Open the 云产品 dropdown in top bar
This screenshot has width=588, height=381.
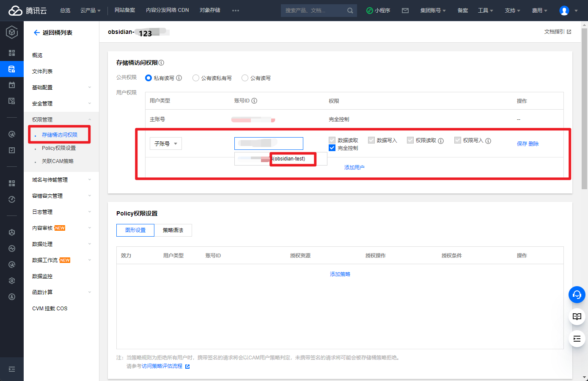point(91,11)
